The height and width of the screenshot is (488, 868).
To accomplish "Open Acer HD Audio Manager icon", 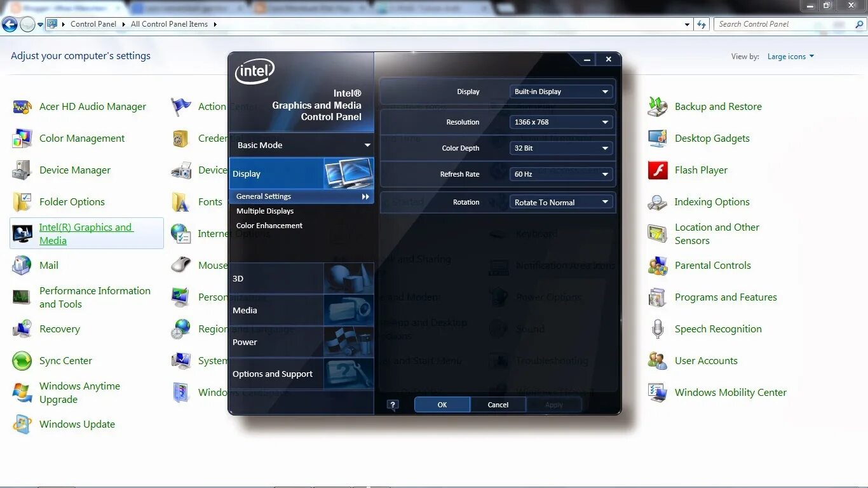I will coord(22,107).
